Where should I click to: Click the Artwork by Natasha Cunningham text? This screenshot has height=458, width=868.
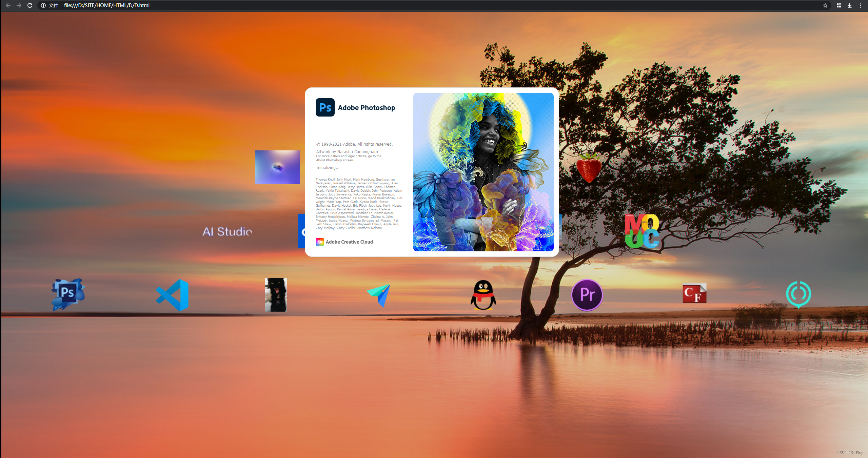tap(347, 152)
